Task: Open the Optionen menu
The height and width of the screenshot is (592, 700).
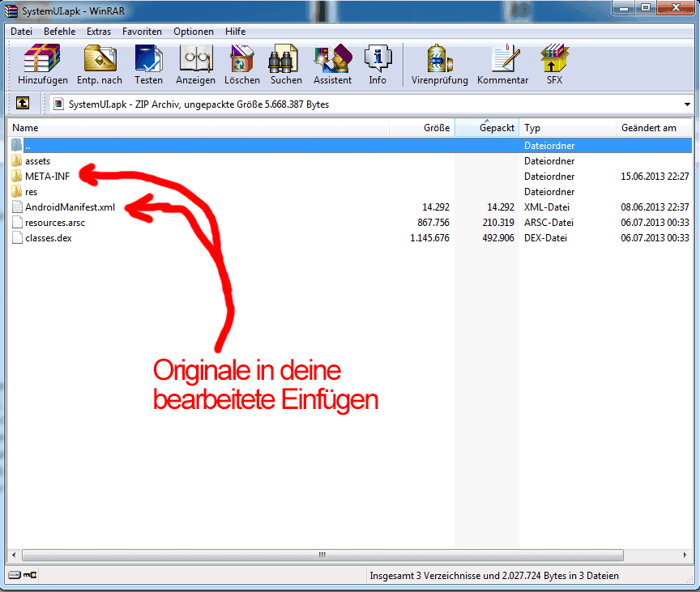Action: (x=194, y=32)
